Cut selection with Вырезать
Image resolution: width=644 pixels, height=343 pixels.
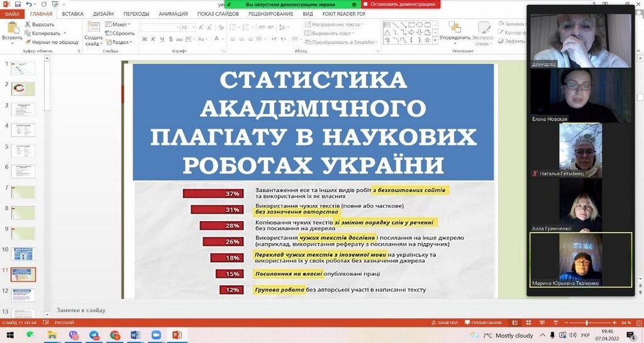pyautogui.click(x=40, y=24)
